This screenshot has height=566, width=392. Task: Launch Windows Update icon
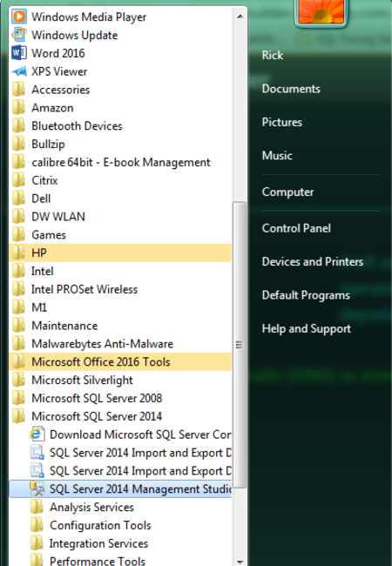point(19,35)
